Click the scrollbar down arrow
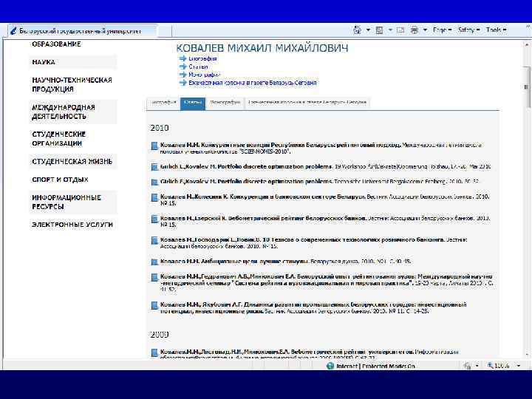The height and width of the screenshot is (399, 532). 527,354
